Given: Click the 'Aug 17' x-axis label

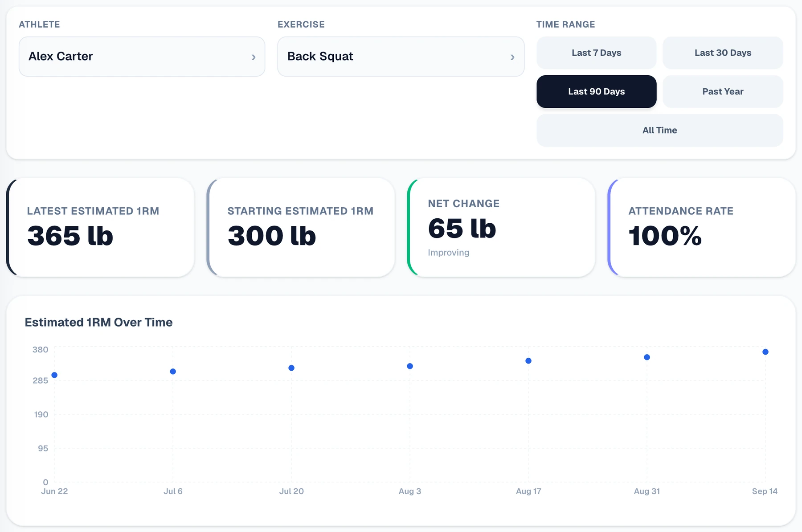Looking at the screenshot, I should tap(528, 491).
